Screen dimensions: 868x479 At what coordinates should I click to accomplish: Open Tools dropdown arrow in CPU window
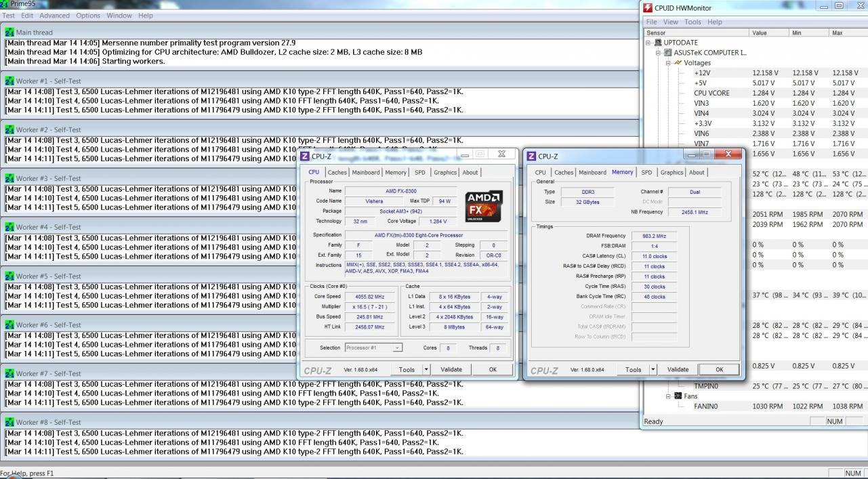pos(426,369)
